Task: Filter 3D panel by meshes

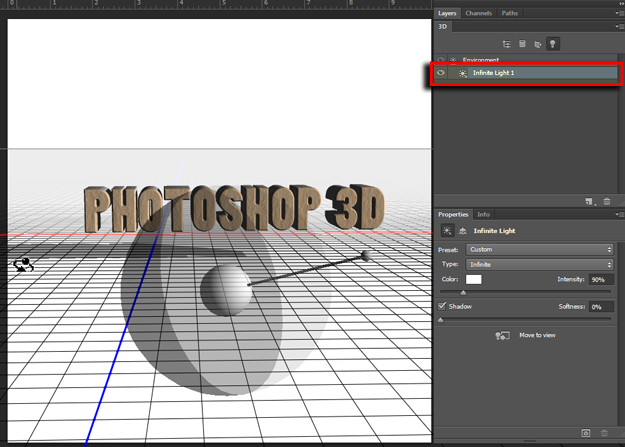Action: point(522,45)
